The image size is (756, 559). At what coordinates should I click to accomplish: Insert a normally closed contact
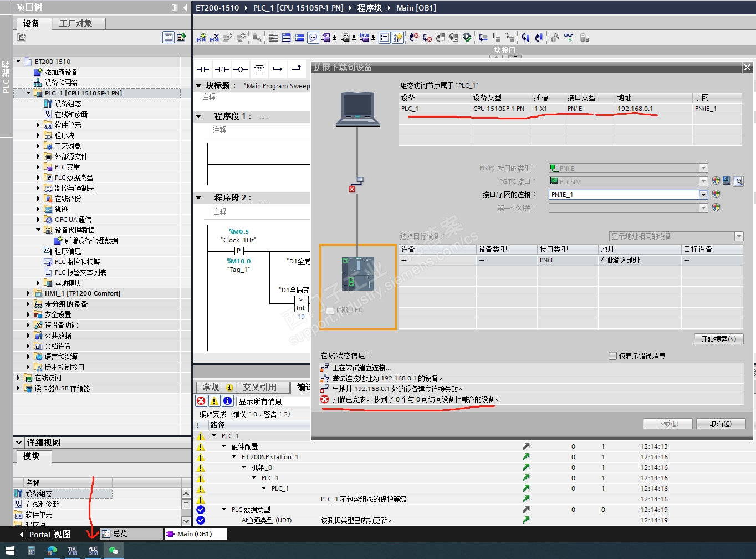click(222, 69)
